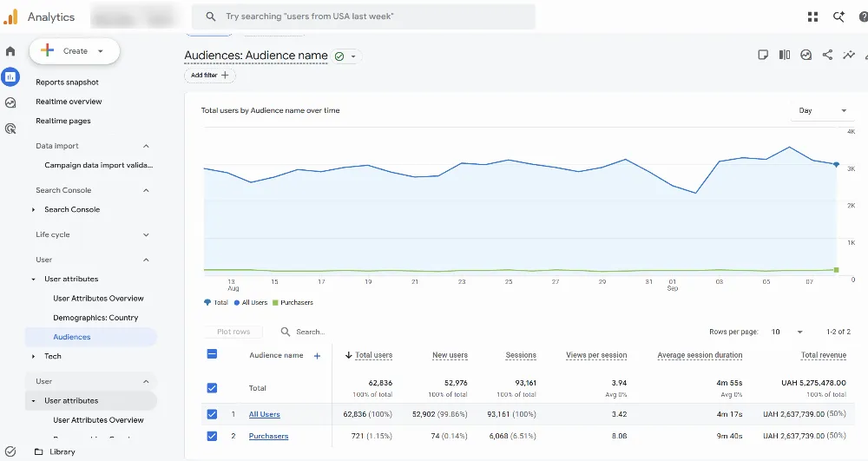This screenshot has width=868, height=461.
Task: Uncheck the Total row checkbox
Action: (212, 388)
